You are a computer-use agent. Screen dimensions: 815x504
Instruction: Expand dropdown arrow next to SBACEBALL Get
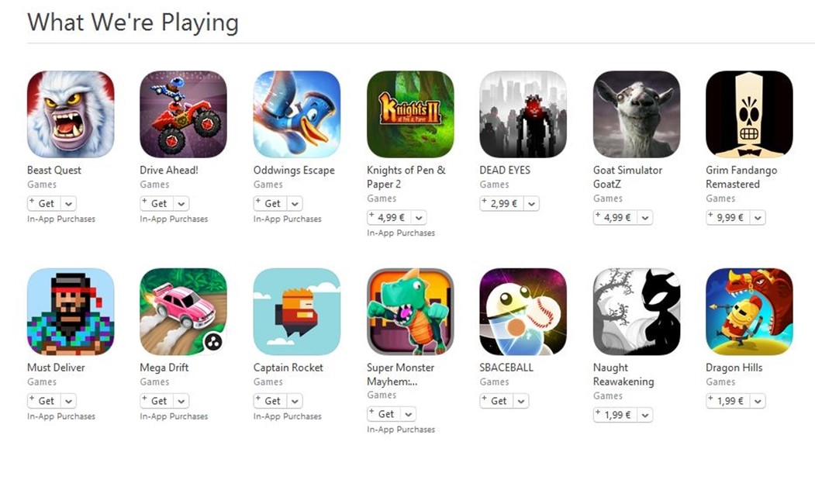[x=521, y=401]
